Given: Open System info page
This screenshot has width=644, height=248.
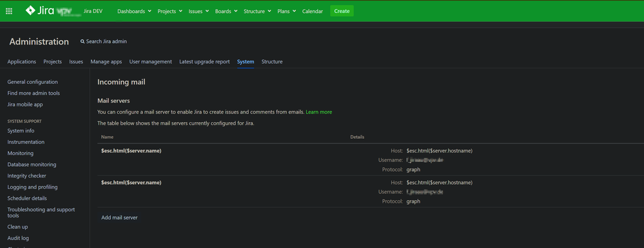Looking at the screenshot, I should [x=21, y=131].
